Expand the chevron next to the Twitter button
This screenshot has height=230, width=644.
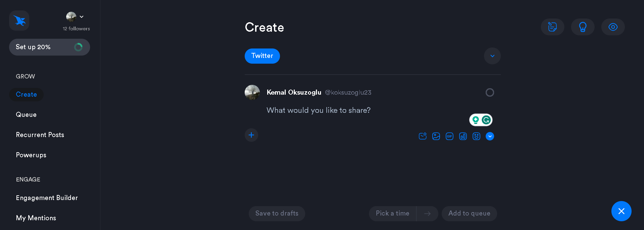(x=492, y=56)
